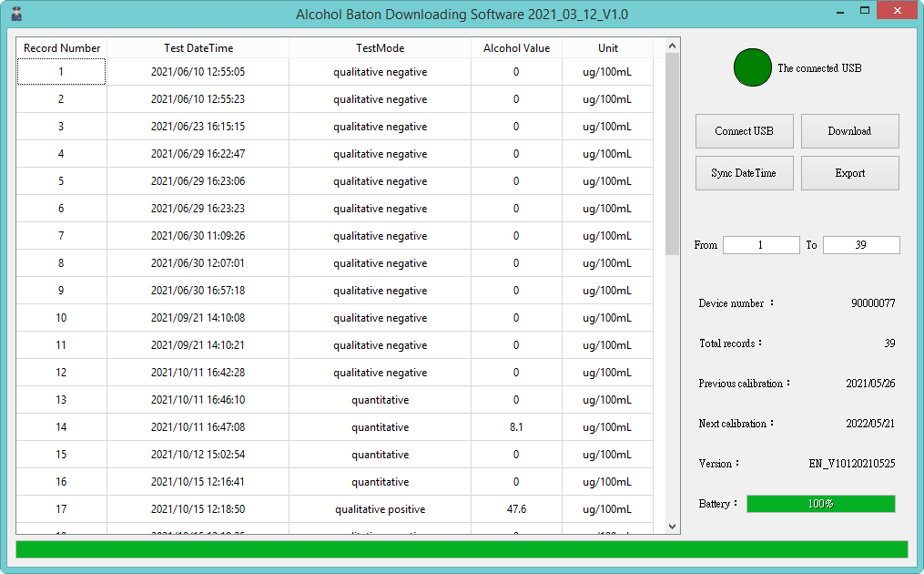This screenshot has width=924, height=574.
Task: Select alcohol value 47.6 cell
Action: [516, 509]
